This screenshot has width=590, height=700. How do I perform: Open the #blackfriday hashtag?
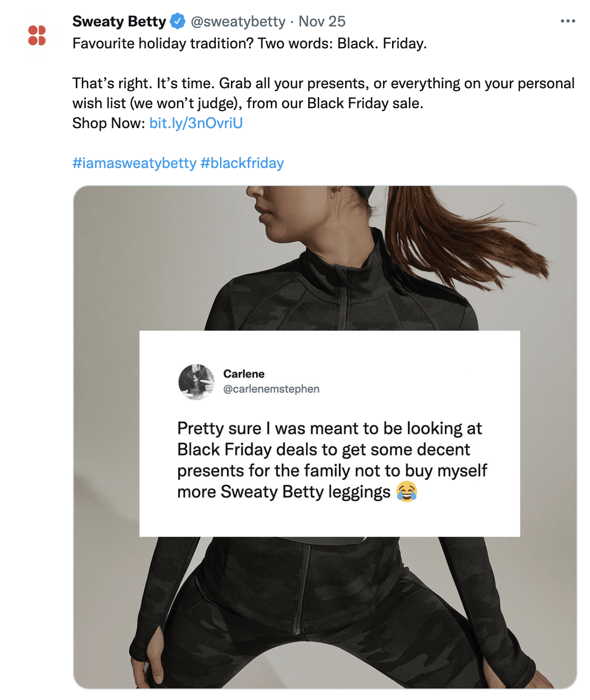tap(242, 163)
